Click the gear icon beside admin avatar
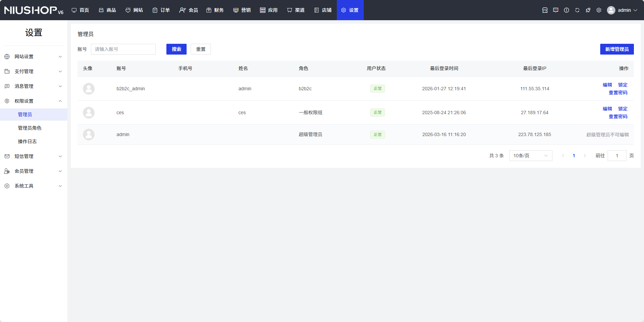 pyautogui.click(x=599, y=10)
